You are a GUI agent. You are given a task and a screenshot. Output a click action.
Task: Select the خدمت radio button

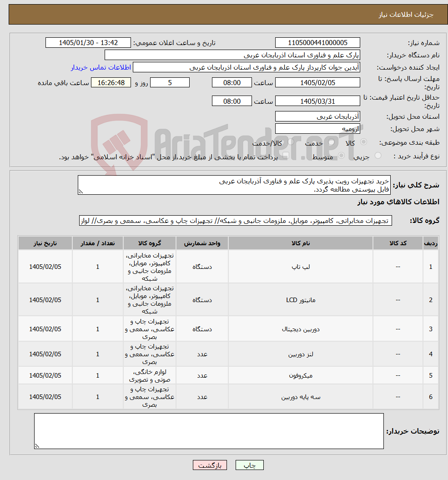(331, 142)
